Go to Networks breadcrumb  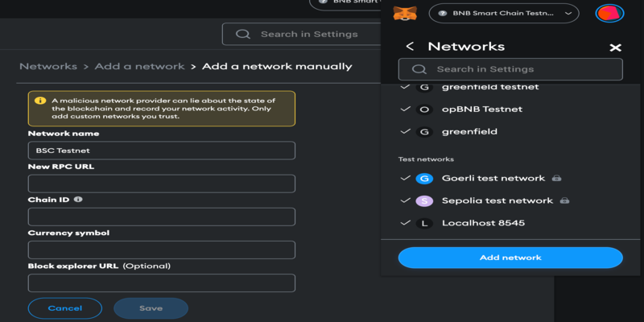click(48, 66)
